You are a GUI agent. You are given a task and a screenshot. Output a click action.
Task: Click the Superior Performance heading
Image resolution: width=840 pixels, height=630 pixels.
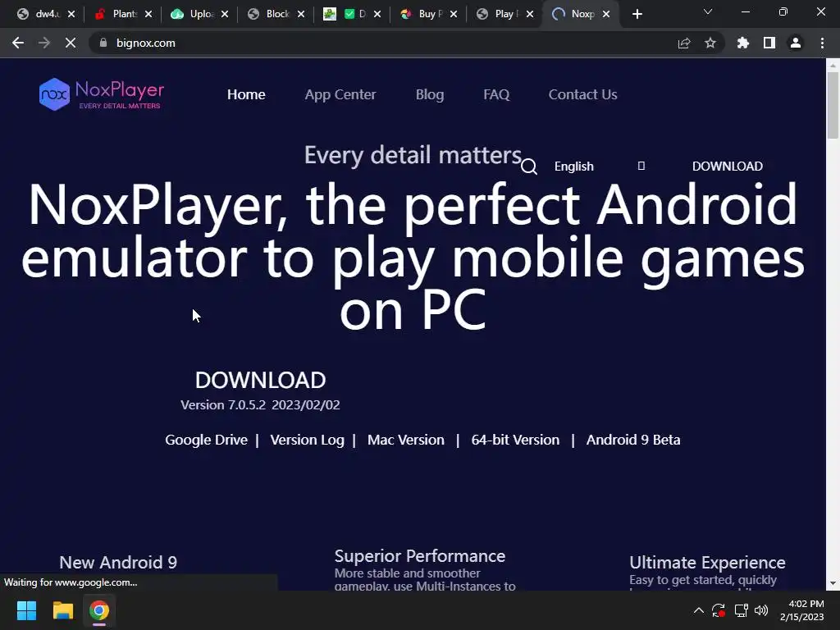click(419, 556)
